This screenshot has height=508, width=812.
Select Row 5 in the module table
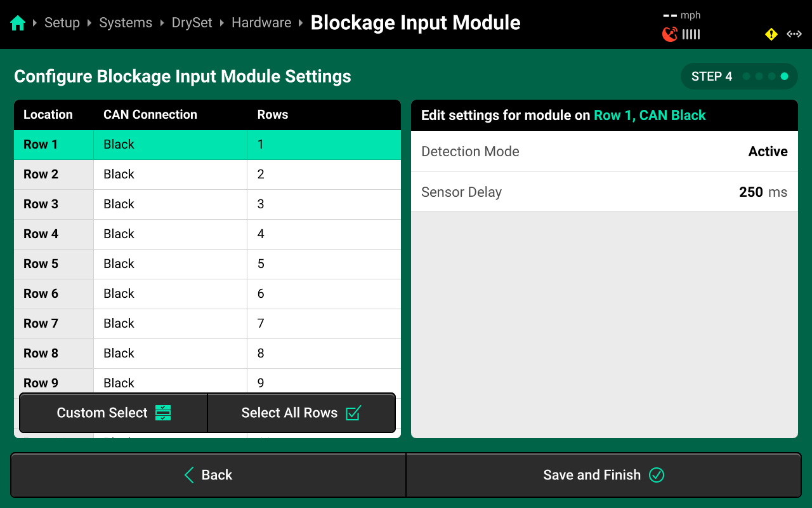tap(207, 264)
